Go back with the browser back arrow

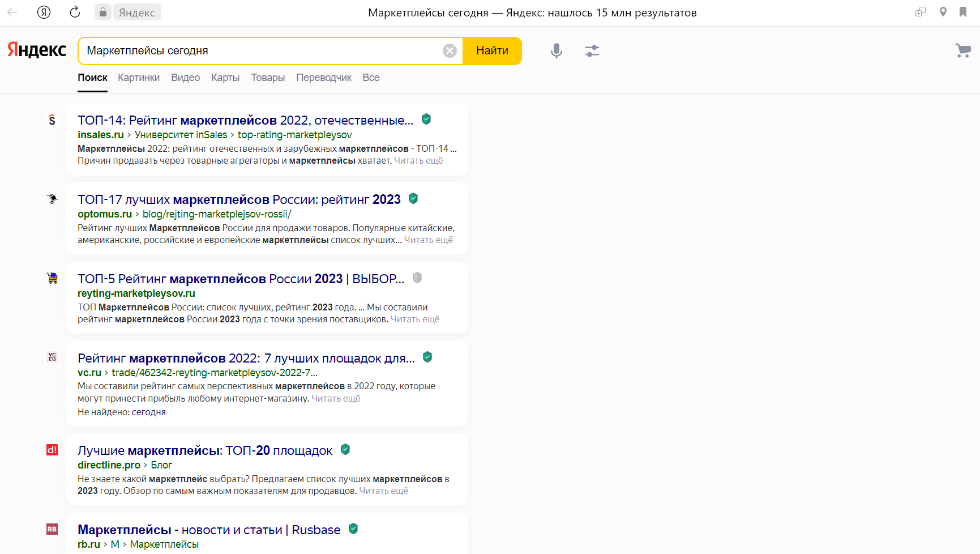pos(12,12)
